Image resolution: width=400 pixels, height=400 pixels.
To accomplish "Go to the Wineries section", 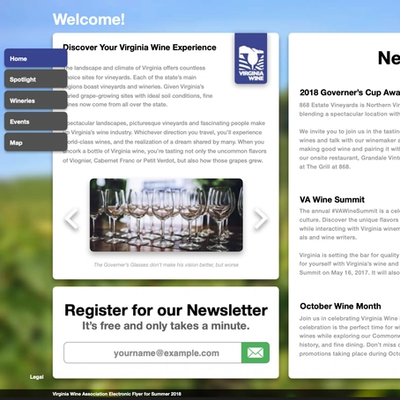I will [x=36, y=100].
